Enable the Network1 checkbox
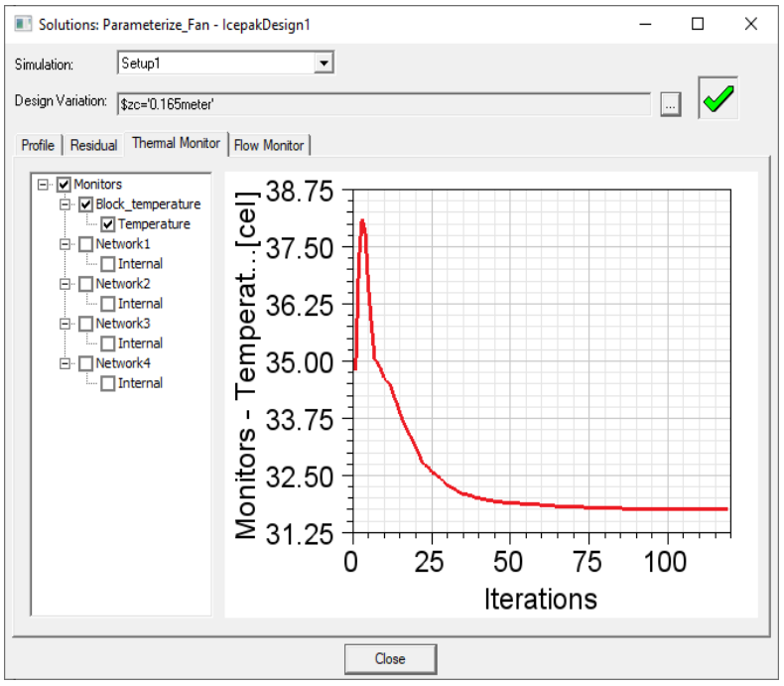This screenshot has width=784, height=686. point(86,244)
